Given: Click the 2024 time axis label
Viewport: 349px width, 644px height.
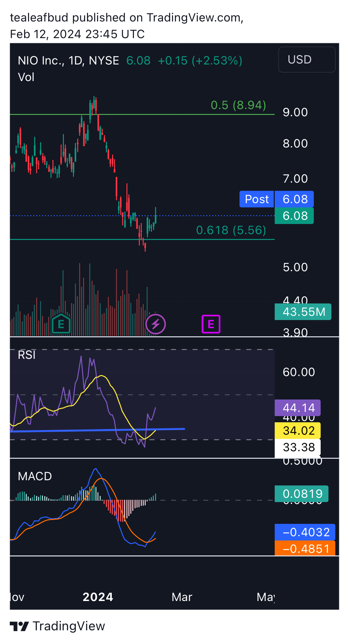Looking at the screenshot, I should point(98,597).
